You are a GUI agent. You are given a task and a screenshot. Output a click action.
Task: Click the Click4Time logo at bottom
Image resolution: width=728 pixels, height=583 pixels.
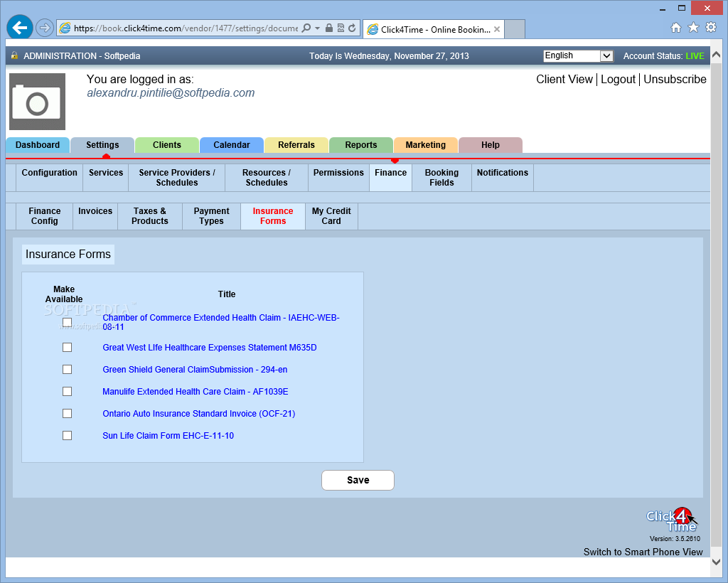[x=672, y=520]
